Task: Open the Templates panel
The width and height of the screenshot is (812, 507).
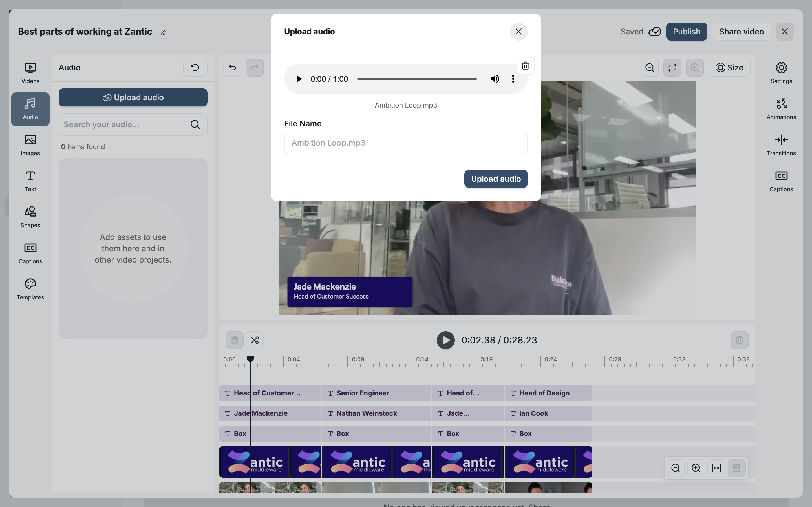Action: pos(30,289)
